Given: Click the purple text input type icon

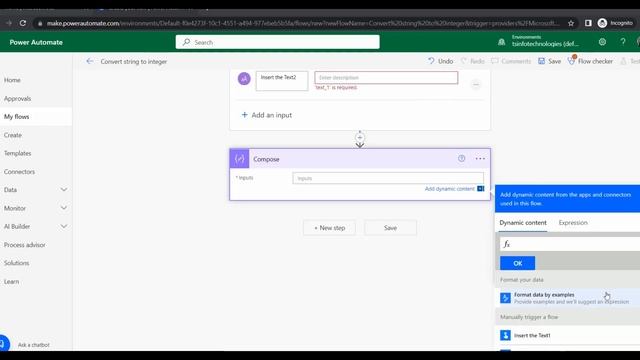Looking at the screenshot, I should point(244,78).
